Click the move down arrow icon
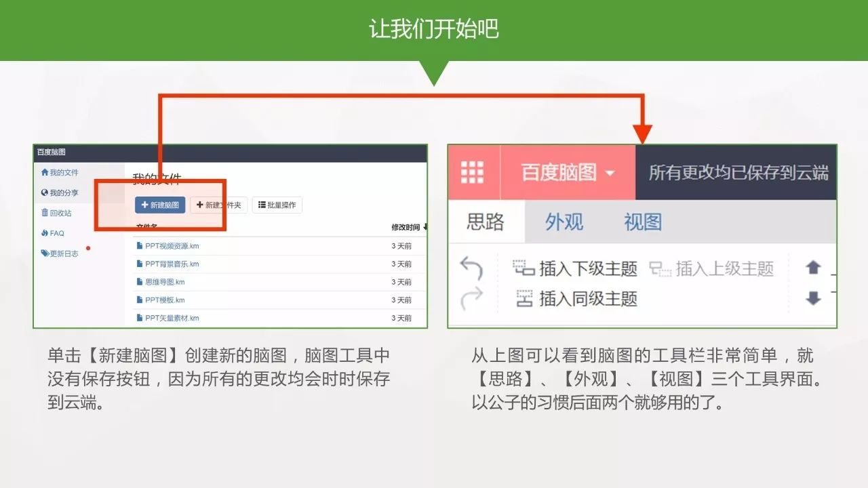 click(813, 298)
